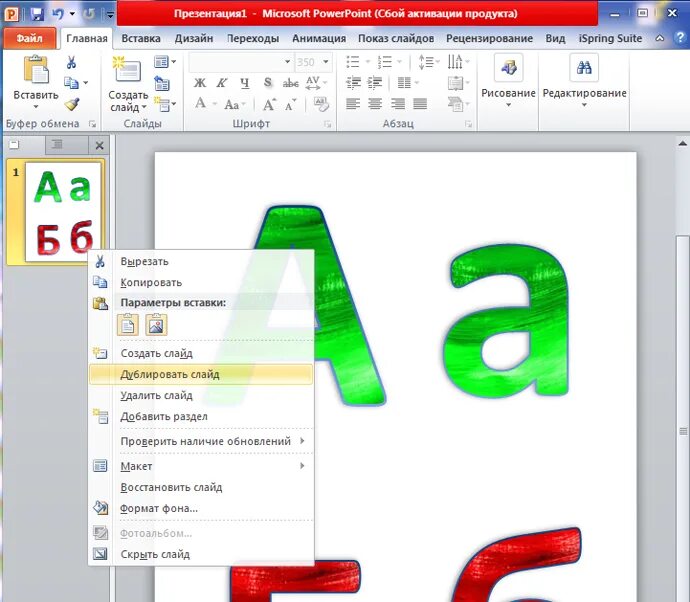Click the Reset slide icon in Слайды group

coord(162,83)
